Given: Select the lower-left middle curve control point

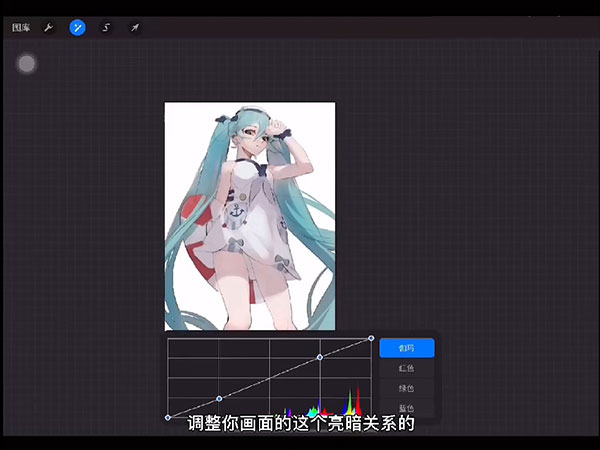Looking at the screenshot, I should (218, 398).
